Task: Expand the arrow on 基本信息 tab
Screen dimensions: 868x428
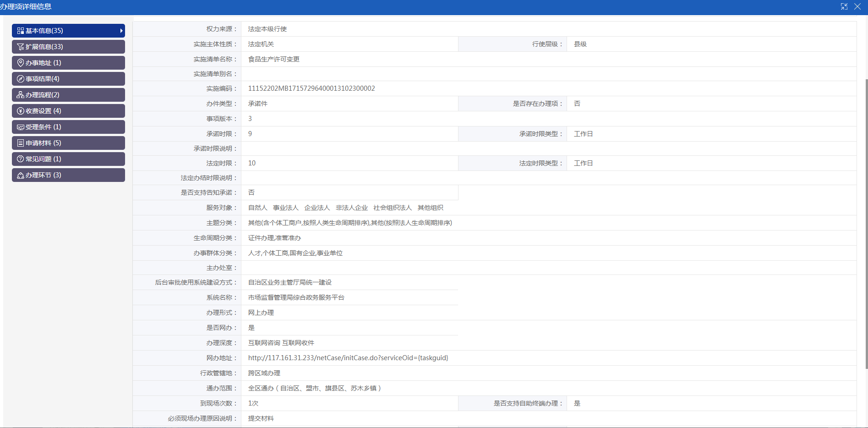Action: coord(121,31)
